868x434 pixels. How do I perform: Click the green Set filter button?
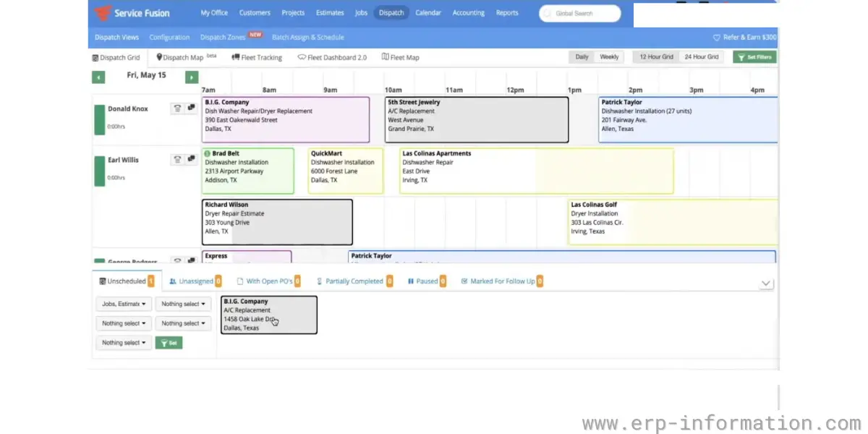tap(169, 343)
